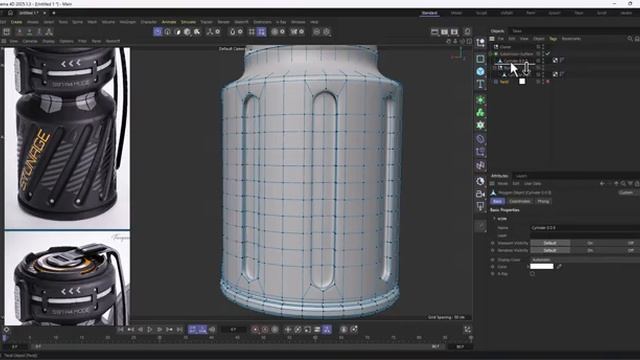Switch to the Layers tab beside Attributes
The image size is (640, 360).
pyautogui.click(x=521, y=176)
